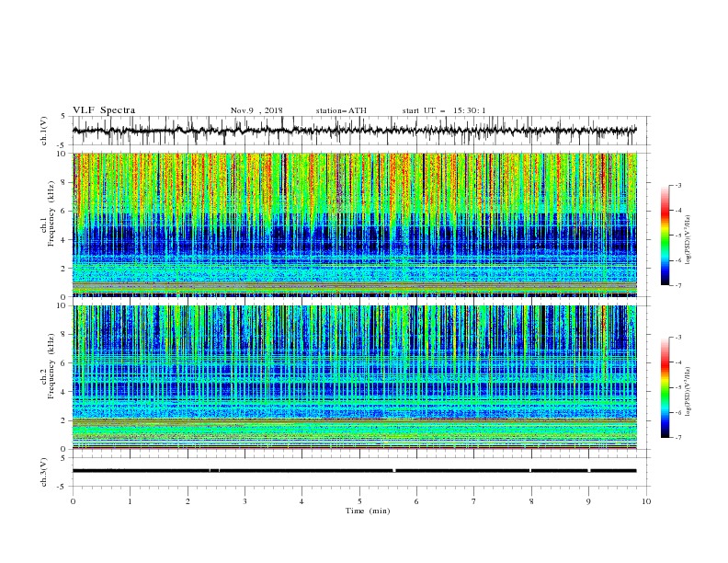The image size is (728, 563).
Task: Click the ch.3 black signal bar
Action: pyautogui.click(x=354, y=471)
